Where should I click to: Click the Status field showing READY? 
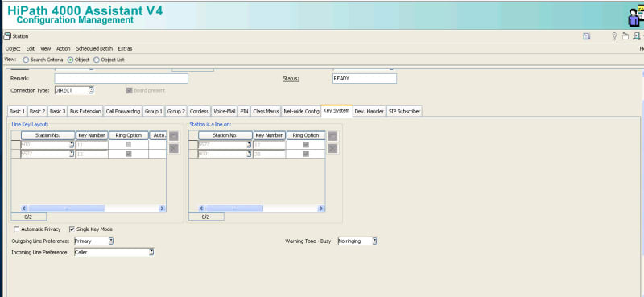pos(365,78)
